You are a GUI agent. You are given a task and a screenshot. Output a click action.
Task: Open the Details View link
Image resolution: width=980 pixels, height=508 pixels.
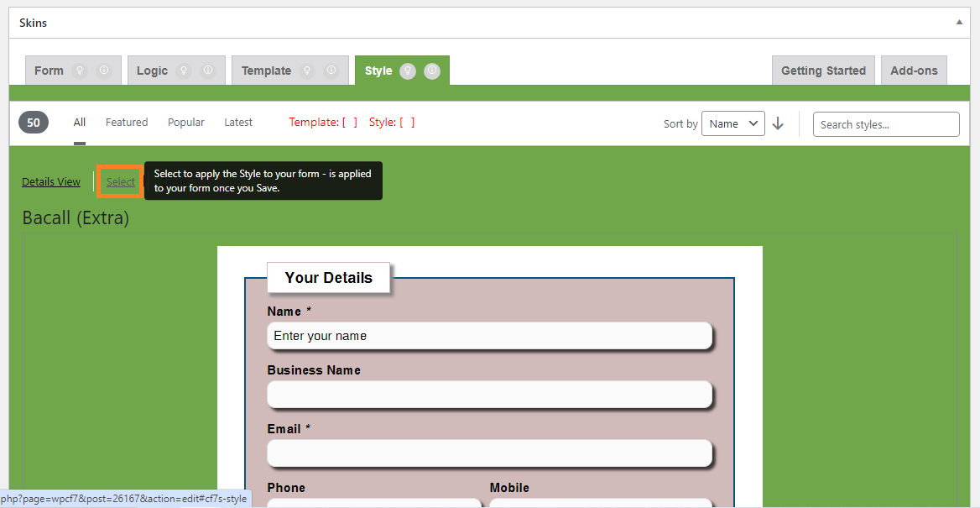tap(51, 182)
